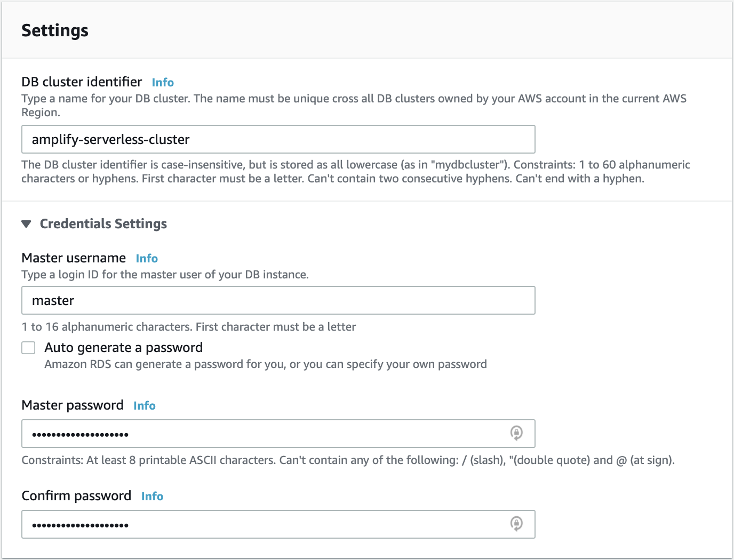Click the Settings panel heading
The width and height of the screenshot is (734, 560).
click(55, 31)
